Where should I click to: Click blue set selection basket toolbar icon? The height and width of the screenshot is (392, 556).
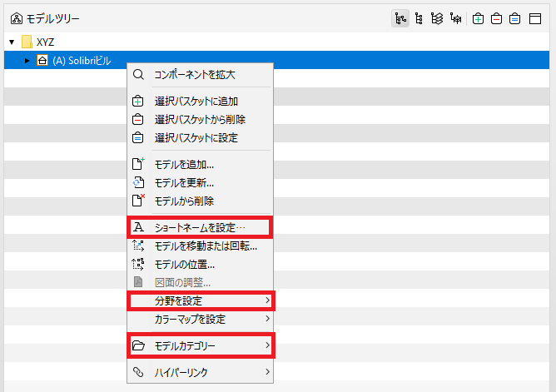tap(515, 18)
